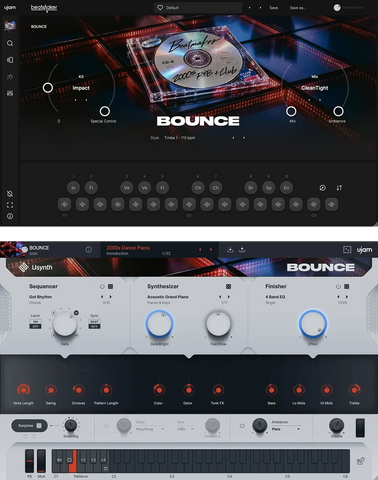The width and height of the screenshot is (378, 480).
Task: Switch Latch to ON
Action: click(35, 322)
